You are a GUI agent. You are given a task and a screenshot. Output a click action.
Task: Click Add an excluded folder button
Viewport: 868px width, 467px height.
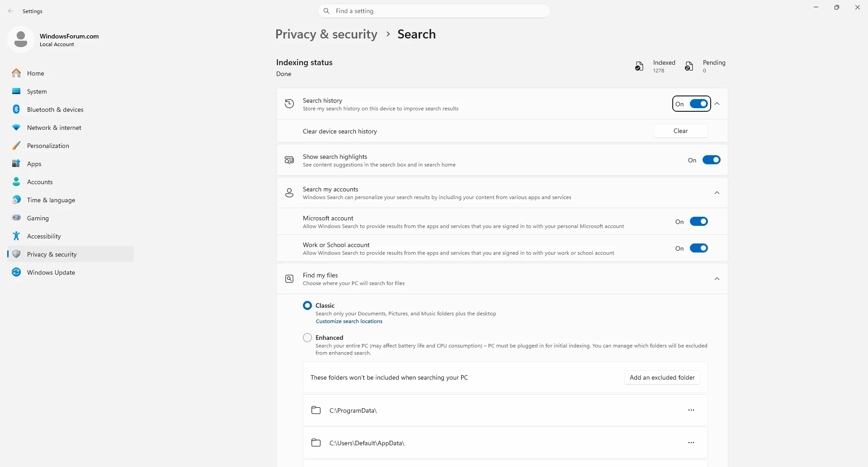tap(662, 377)
